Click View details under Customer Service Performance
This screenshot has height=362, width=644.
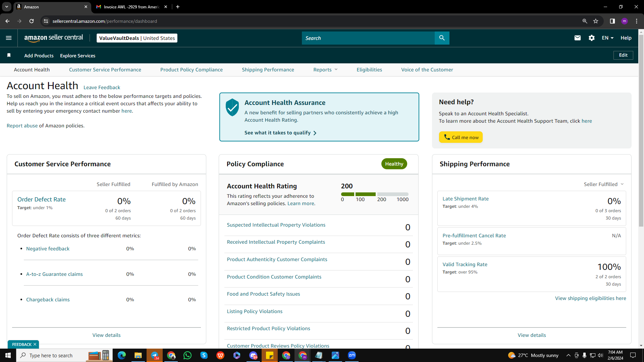(x=106, y=335)
